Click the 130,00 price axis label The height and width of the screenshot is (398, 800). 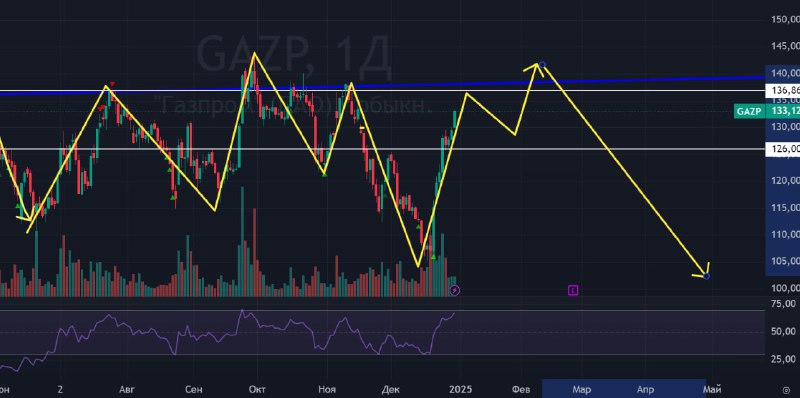786,127
